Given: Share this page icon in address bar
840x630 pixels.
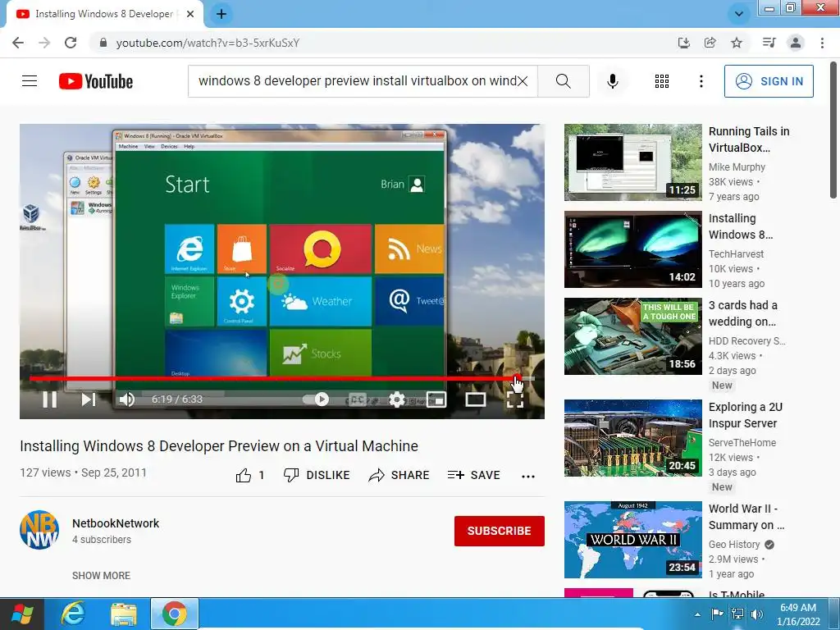Looking at the screenshot, I should 710,43.
